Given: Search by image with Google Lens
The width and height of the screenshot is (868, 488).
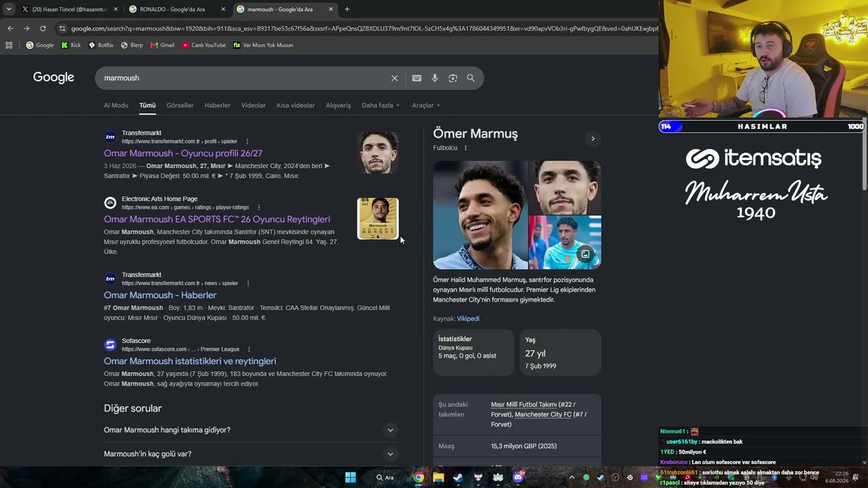Looking at the screenshot, I should click(x=453, y=78).
